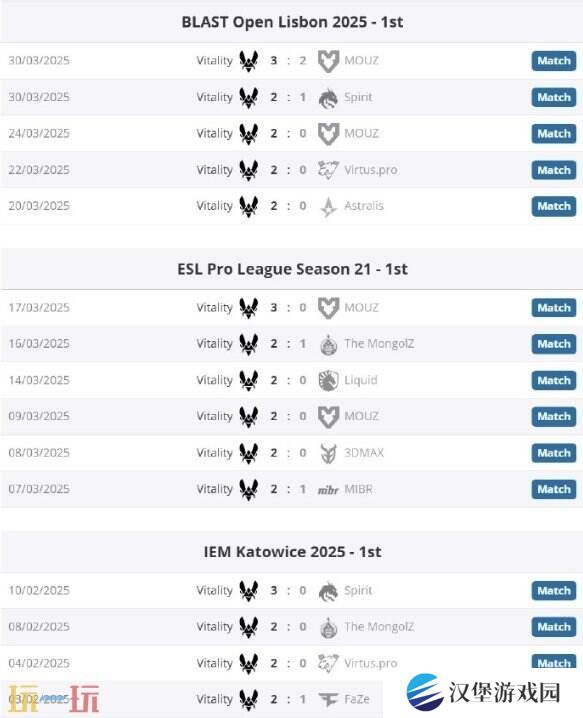Image resolution: width=583 pixels, height=718 pixels.
Task: Click Virtus.pro bear logo in 22/03/2025 match
Action: (328, 170)
